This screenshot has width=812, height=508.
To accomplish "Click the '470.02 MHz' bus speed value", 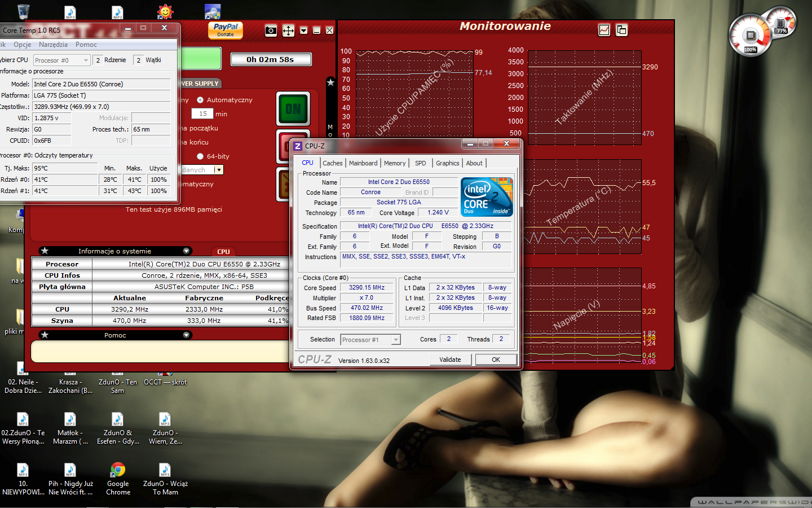I will coord(367,308).
